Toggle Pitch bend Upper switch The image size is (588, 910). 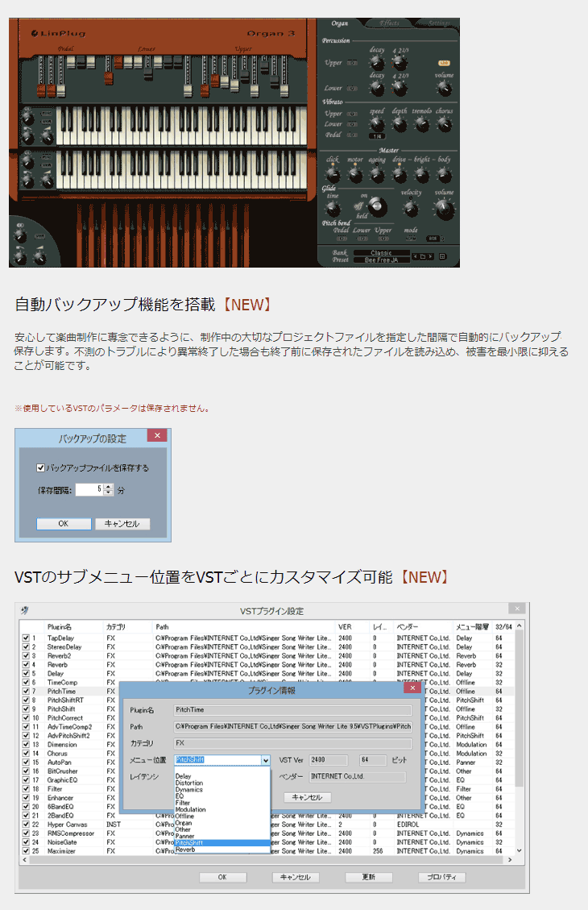click(x=383, y=239)
